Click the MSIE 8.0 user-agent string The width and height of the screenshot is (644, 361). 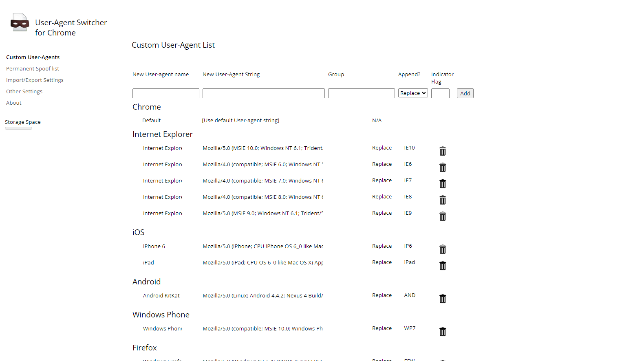click(x=263, y=197)
